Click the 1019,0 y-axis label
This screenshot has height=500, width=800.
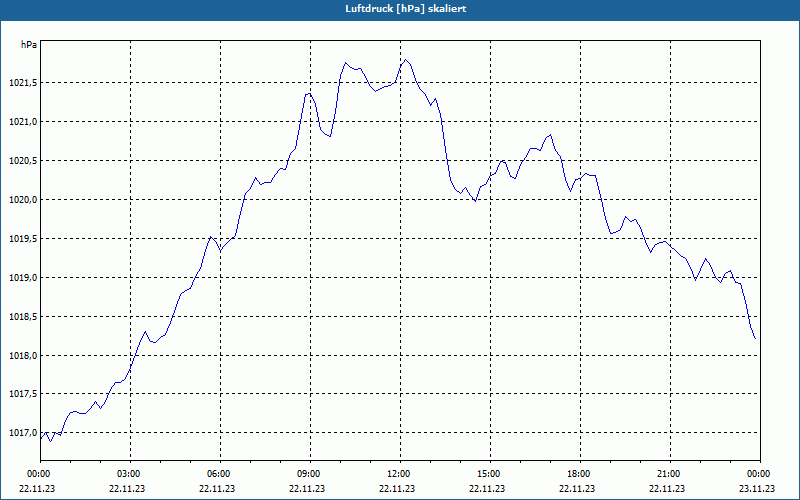(22, 278)
